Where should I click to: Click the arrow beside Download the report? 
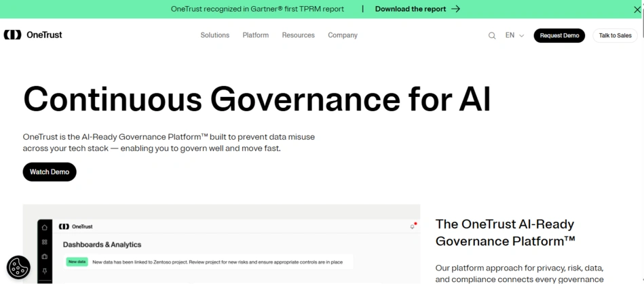coord(455,9)
